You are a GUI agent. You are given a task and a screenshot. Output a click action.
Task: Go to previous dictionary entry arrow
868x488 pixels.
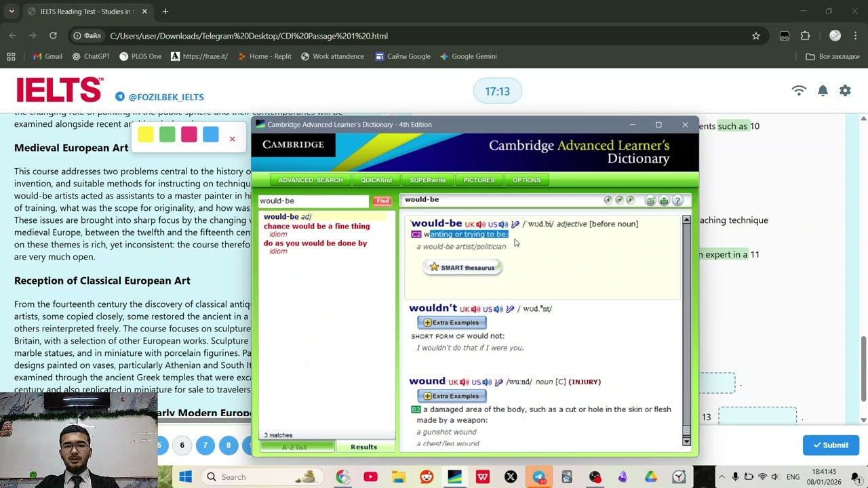pos(608,200)
